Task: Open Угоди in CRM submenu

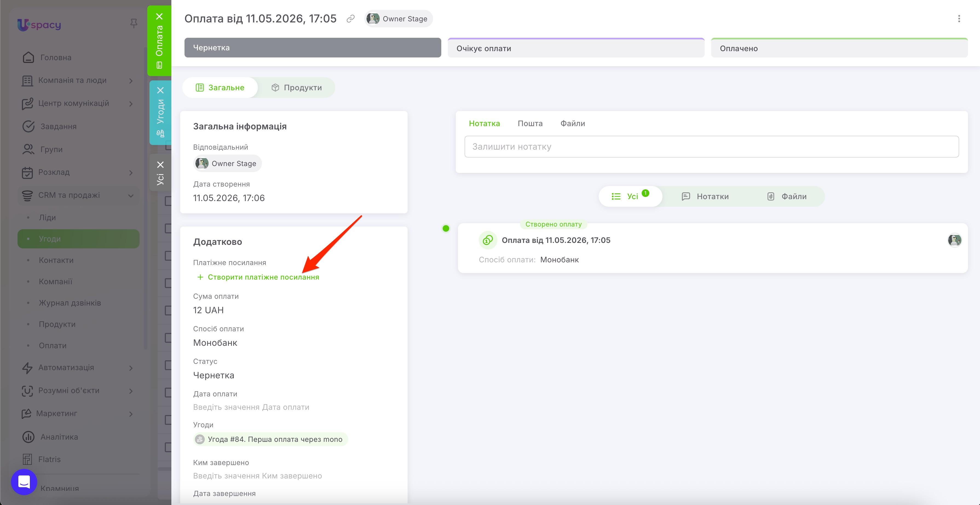Action: [x=78, y=239]
